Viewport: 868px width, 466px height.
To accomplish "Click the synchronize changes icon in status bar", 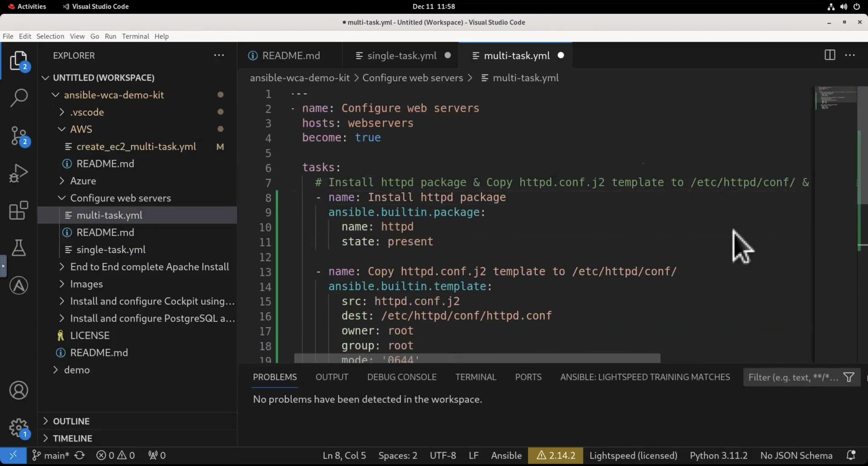I will 80,455.
